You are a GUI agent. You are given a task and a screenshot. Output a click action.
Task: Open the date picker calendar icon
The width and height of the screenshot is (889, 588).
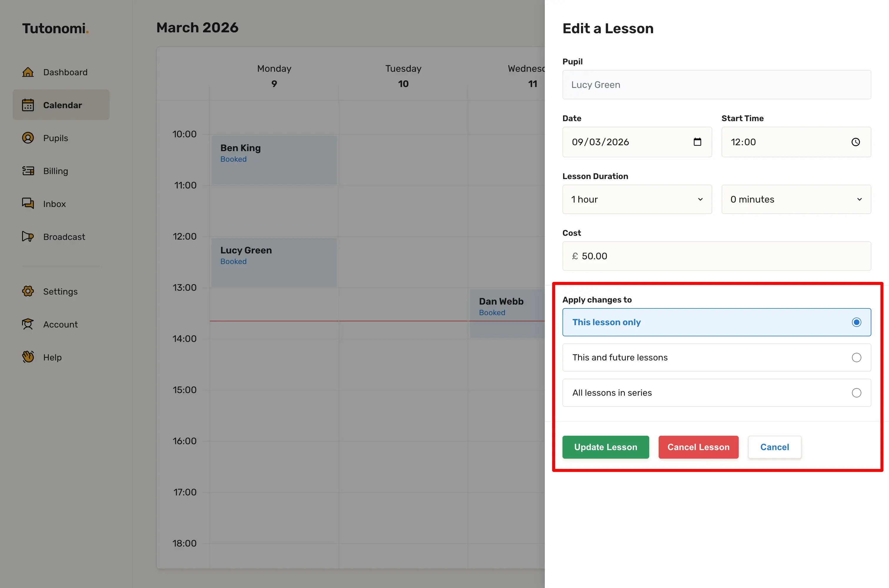point(697,142)
